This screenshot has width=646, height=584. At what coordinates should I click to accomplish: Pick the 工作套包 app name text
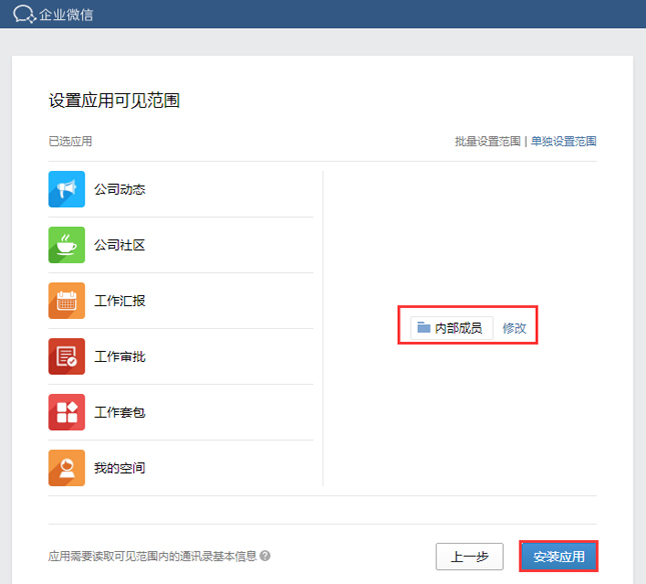[x=119, y=412]
